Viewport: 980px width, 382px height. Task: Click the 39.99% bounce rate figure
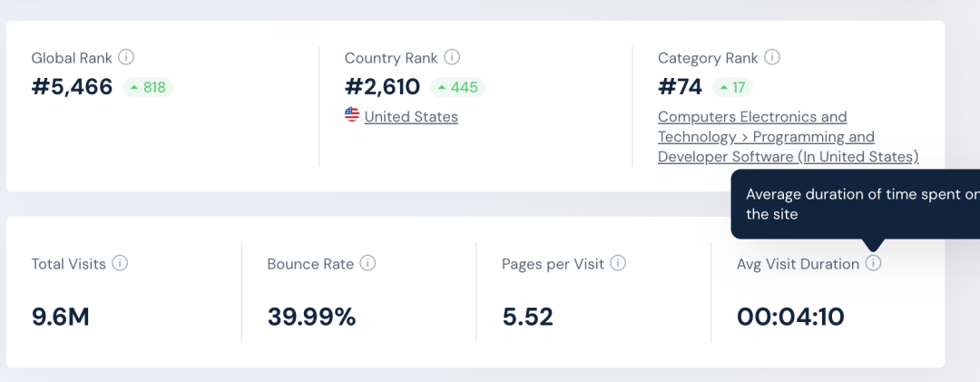tap(311, 317)
